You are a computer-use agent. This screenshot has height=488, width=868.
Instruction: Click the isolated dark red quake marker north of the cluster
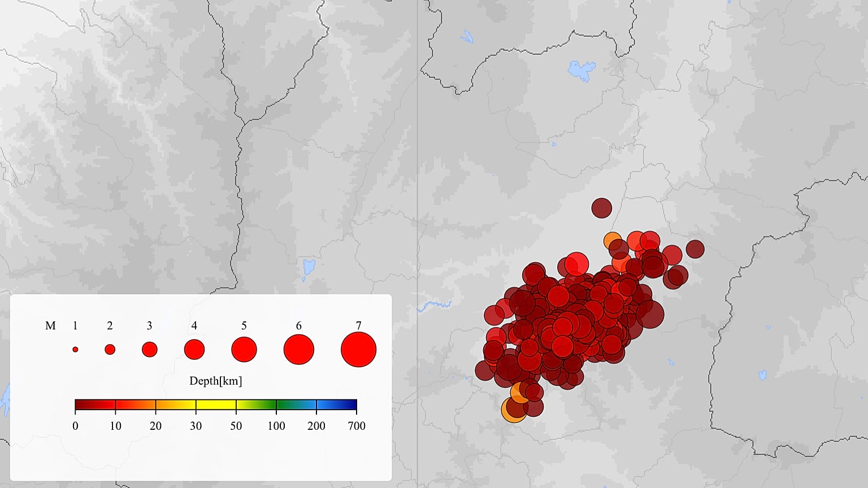point(602,208)
